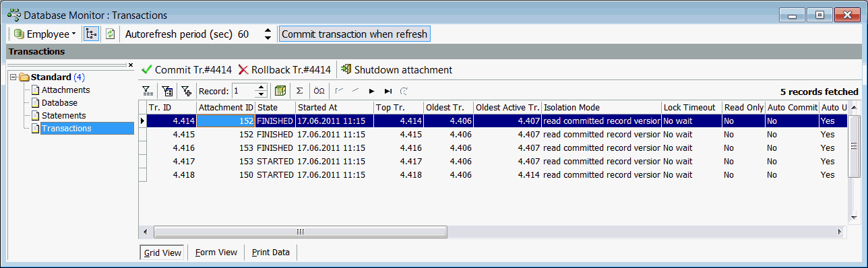This screenshot has width=868, height=268.
Task: Increase the Autorefresh period spinner
Action: 268,30
